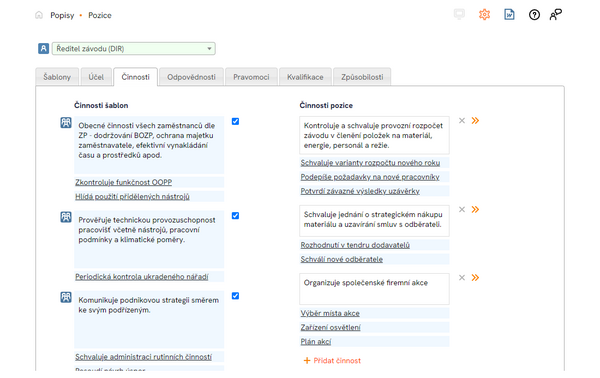Screen dimensions: 600x378
Task: Open Schvaluje administraci rutinních činností link
Action: coord(143,357)
